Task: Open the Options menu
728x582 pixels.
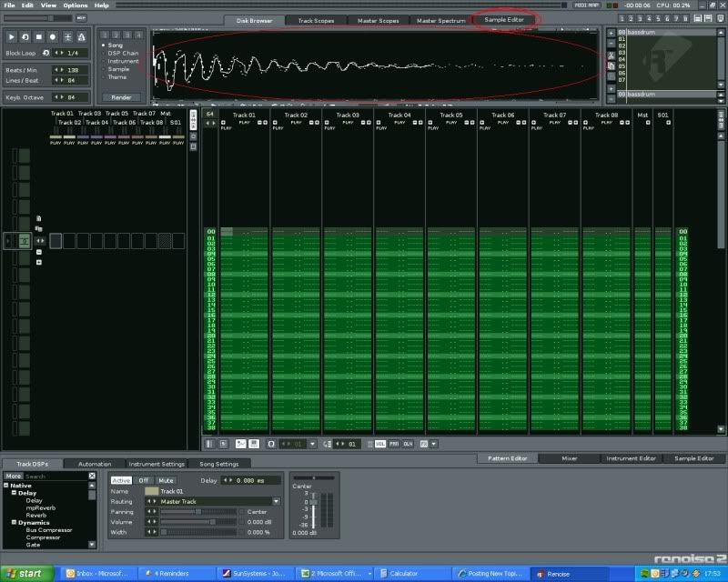Action: 76,5
